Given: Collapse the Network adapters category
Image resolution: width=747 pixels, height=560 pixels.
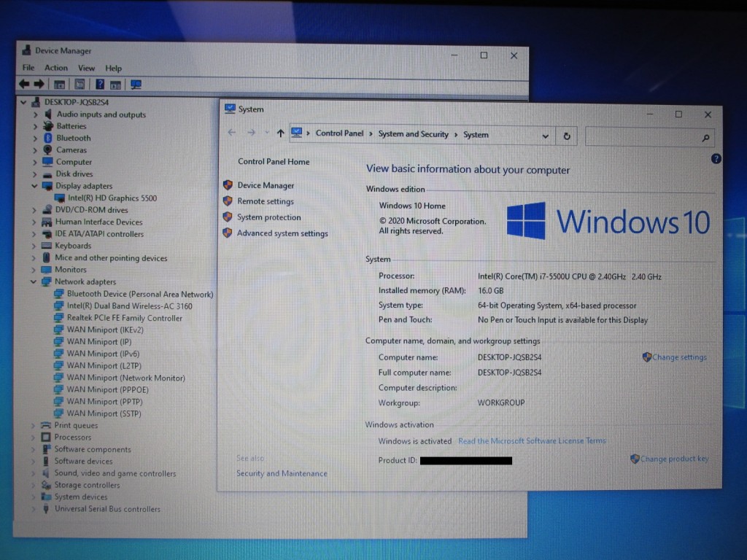Looking at the screenshot, I should [34, 281].
